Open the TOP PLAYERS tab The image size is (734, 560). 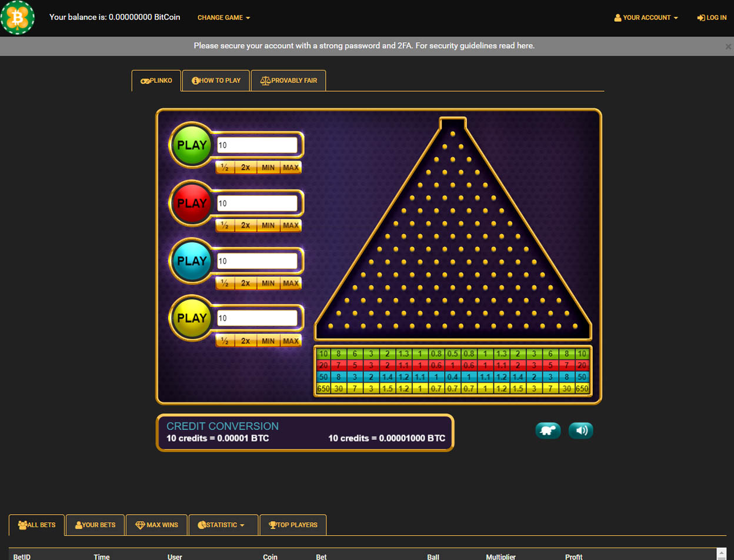pos(293,525)
